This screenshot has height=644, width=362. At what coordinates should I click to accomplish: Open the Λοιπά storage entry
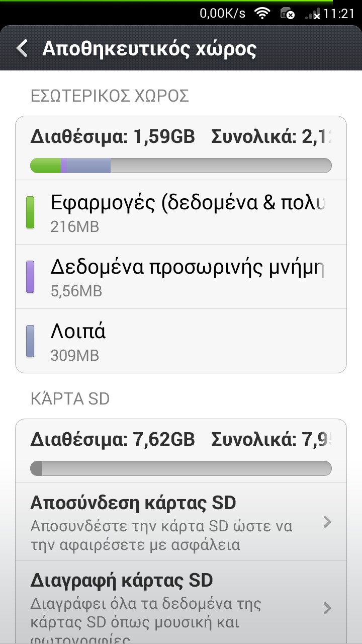pos(181,341)
